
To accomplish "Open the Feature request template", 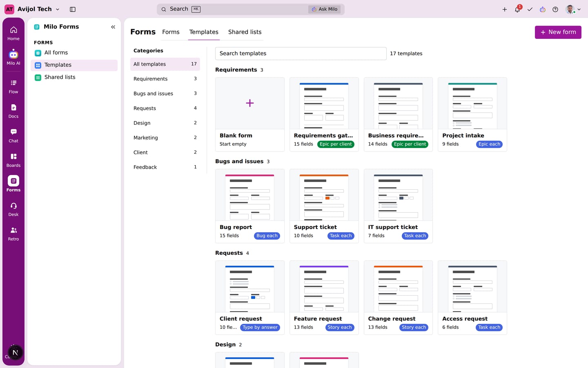I will [x=324, y=298].
